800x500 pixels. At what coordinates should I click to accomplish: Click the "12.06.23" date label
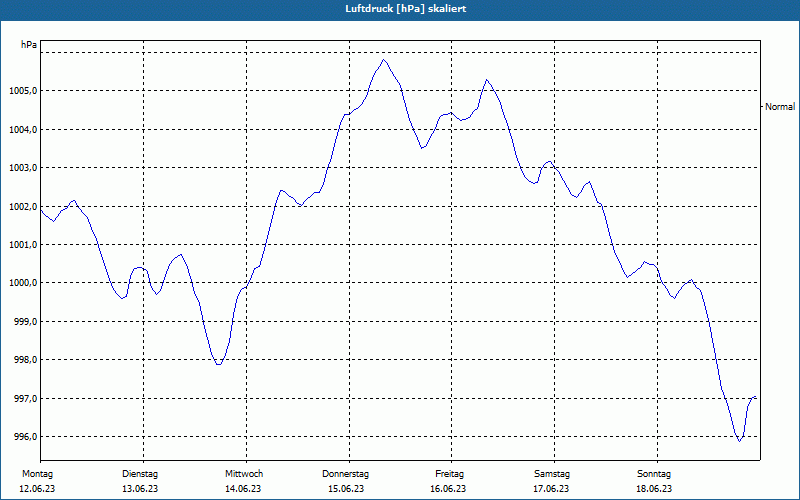tap(37, 489)
